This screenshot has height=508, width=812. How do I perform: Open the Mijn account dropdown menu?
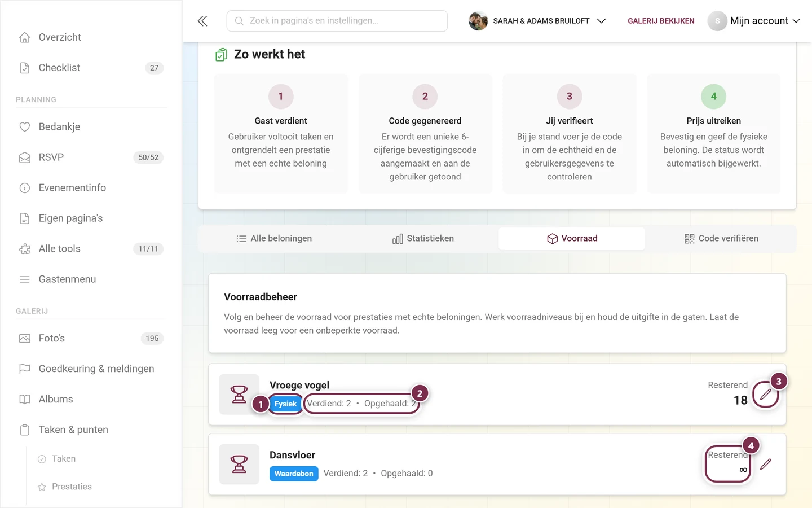[x=754, y=21]
